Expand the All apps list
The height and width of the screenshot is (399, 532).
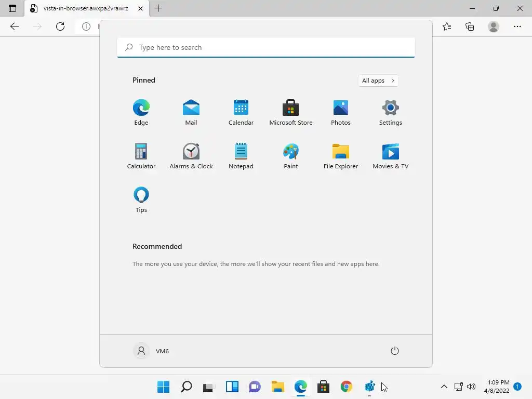[378, 81]
